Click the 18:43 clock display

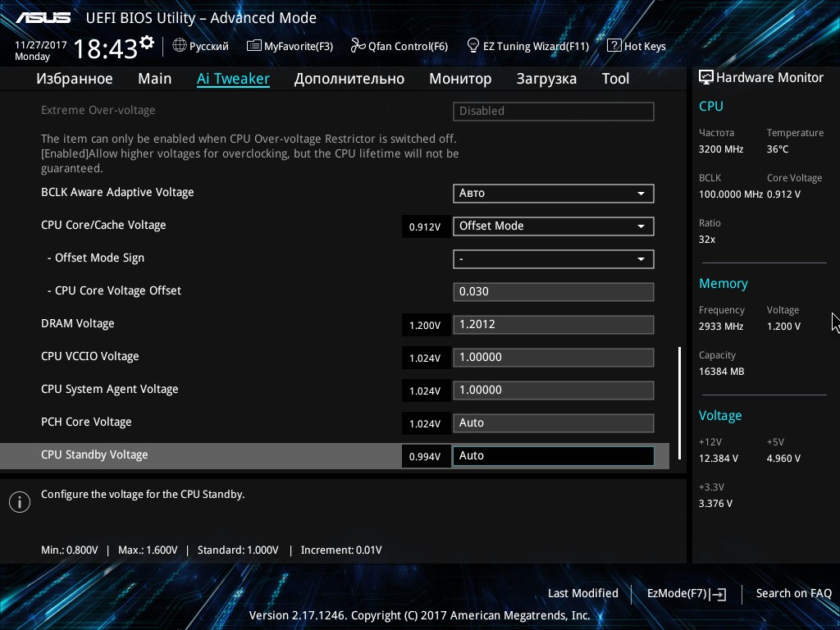[x=106, y=48]
